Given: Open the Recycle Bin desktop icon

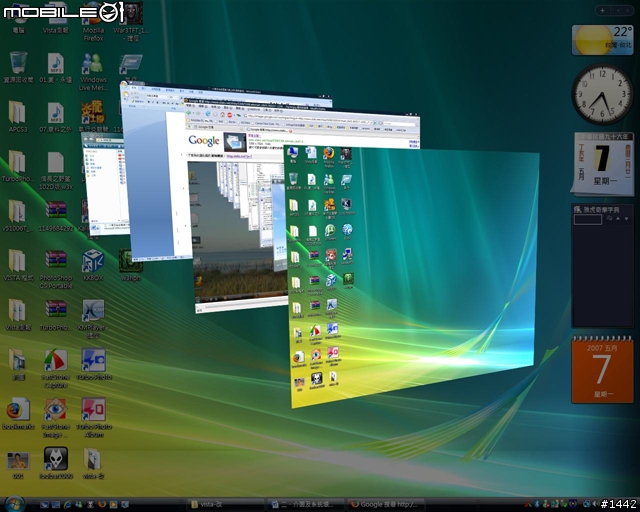Looking at the screenshot, I should [18, 67].
